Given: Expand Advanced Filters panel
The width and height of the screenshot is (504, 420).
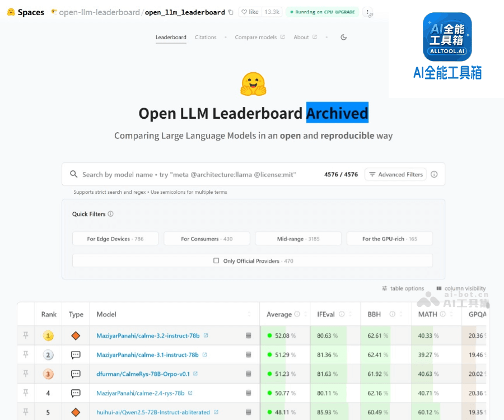Looking at the screenshot, I should [396, 174].
